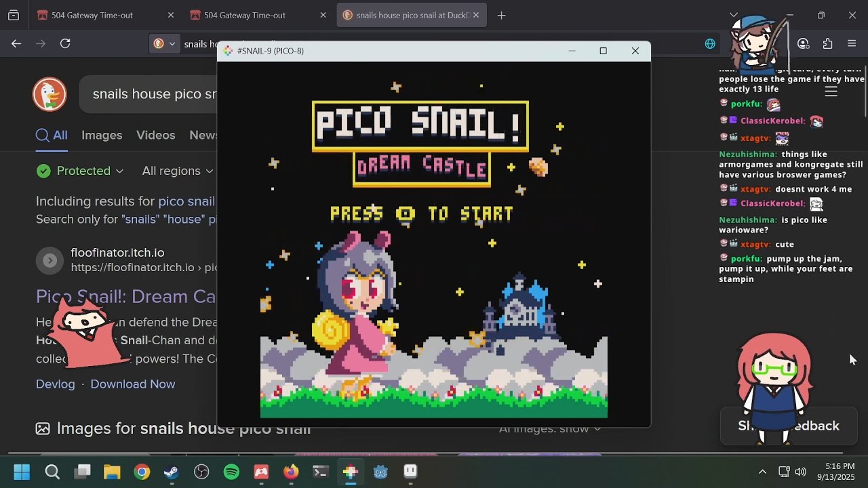The image size is (868, 488).
Task: Go forward to the next page
Action: (41, 43)
